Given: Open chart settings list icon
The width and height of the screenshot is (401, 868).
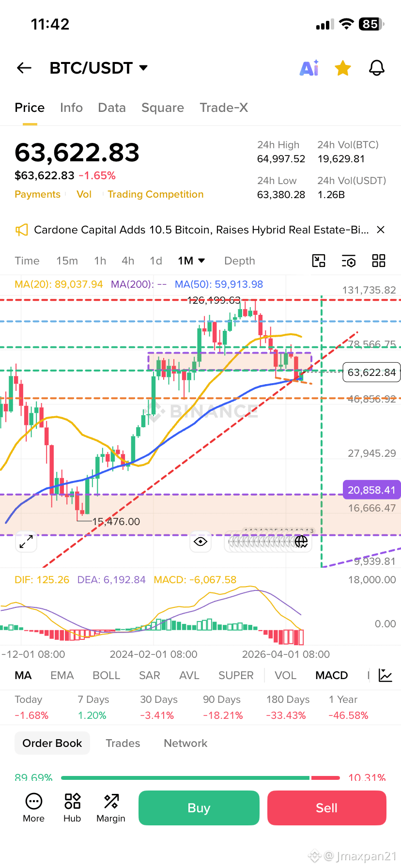Looking at the screenshot, I should (349, 261).
